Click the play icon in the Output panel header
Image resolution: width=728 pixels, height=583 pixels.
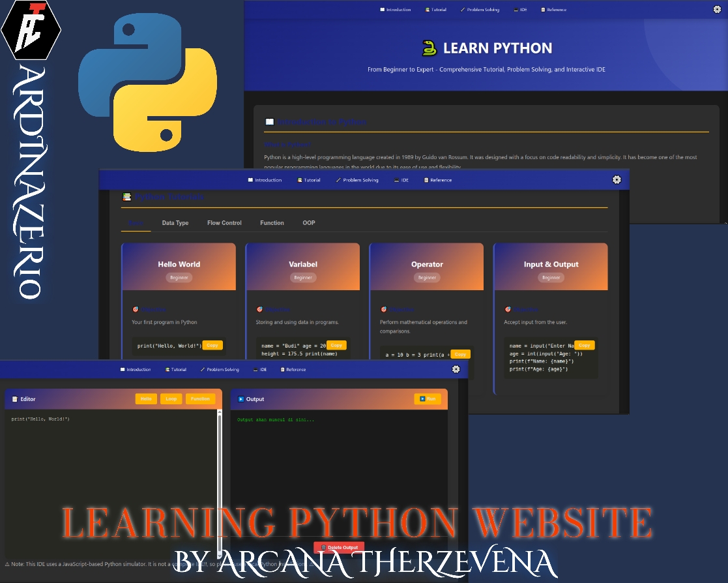(x=242, y=398)
